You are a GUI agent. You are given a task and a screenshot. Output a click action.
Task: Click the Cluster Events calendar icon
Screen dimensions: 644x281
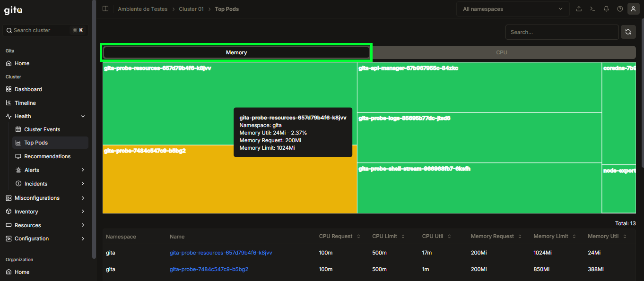(18, 129)
